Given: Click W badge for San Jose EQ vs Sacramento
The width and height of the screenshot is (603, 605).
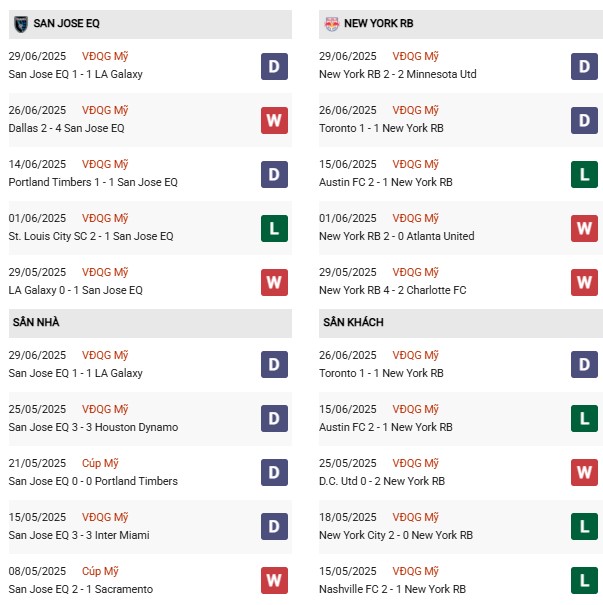Looking at the screenshot, I should [x=274, y=581].
